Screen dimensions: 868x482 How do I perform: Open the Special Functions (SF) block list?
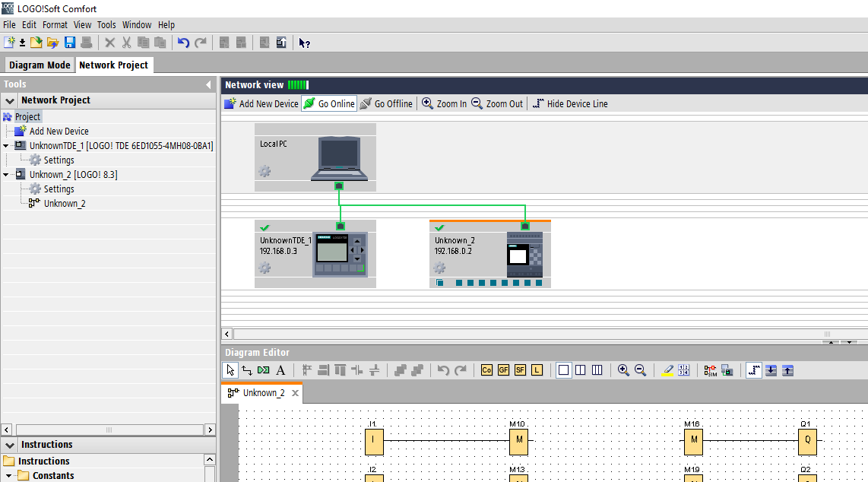pyautogui.click(x=520, y=370)
